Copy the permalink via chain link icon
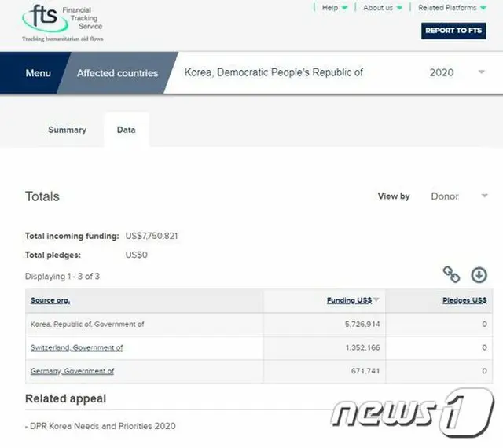 (451, 274)
